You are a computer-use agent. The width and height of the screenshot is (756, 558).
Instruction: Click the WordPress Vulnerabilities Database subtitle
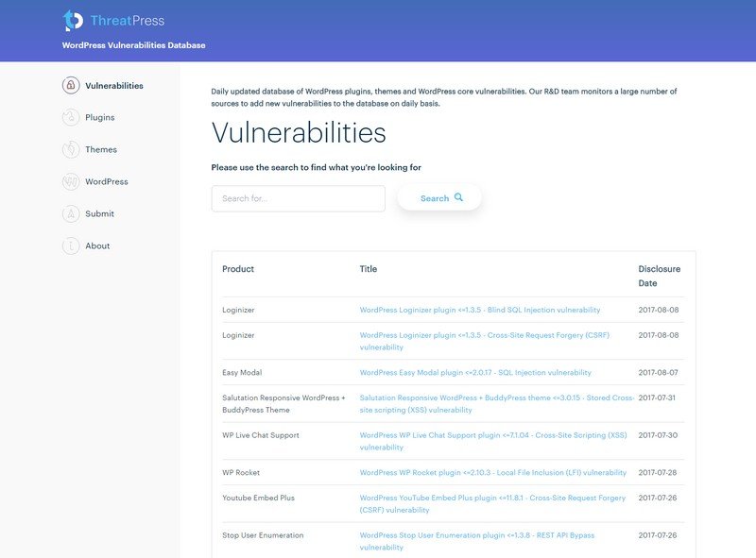pyautogui.click(x=133, y=45)
